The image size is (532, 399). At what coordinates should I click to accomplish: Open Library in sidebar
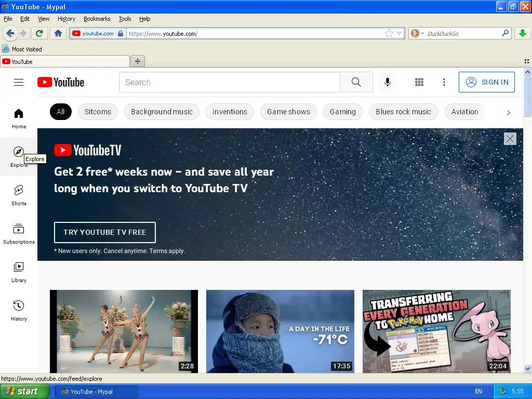click(19, 272)
